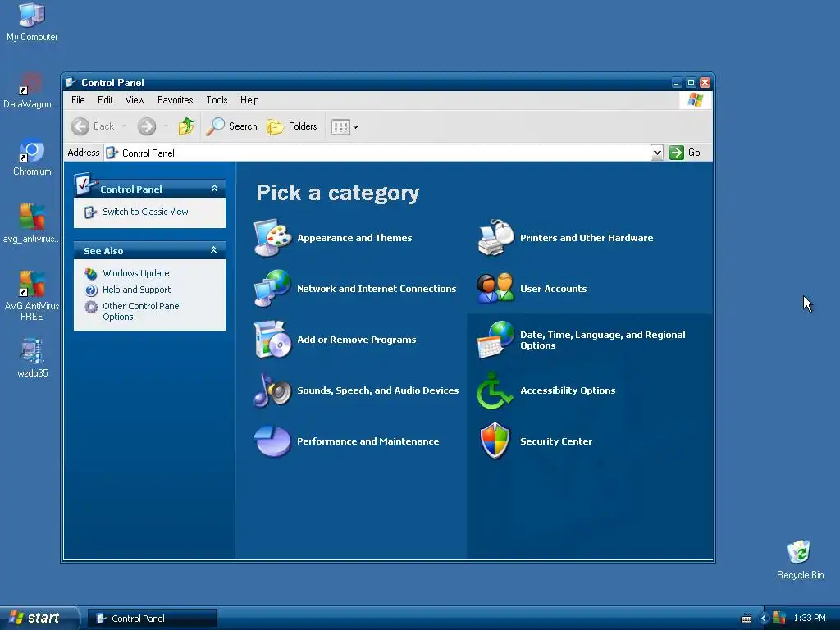Select the wzdu35 desktop icon

tap(32, 358)
